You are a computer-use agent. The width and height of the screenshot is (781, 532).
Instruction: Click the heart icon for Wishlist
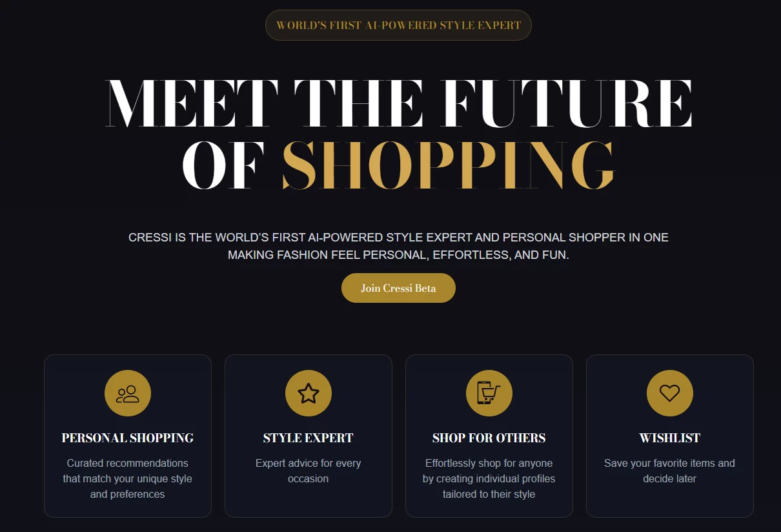(x=670, y=393)
